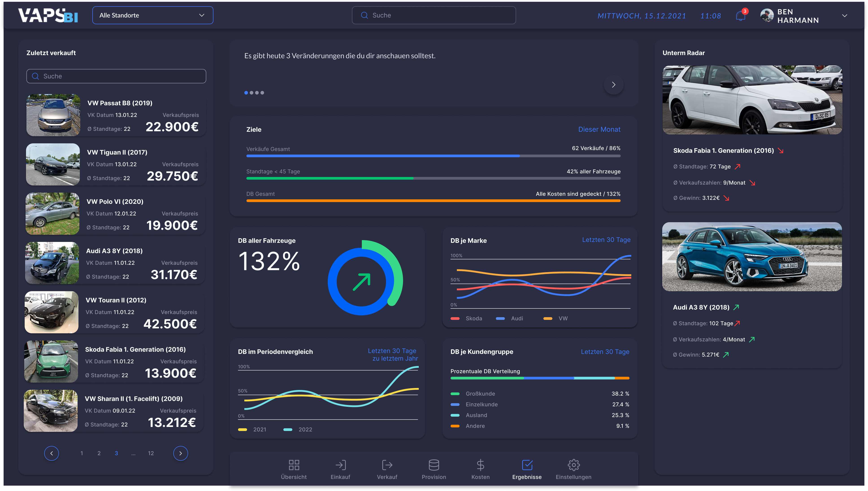Screen dimensions: 868x491
Task: Open the Provision database icon
Action: point(434,465)
